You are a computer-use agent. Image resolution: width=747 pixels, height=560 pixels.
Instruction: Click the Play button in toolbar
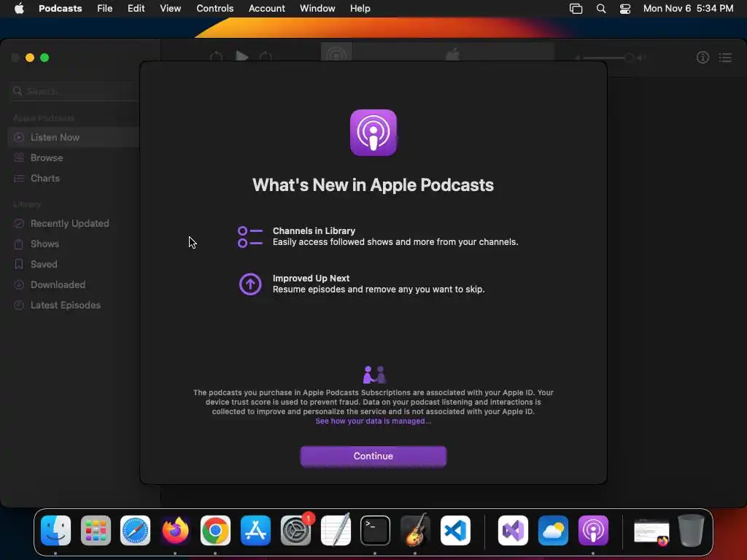[x=242, y=57]
